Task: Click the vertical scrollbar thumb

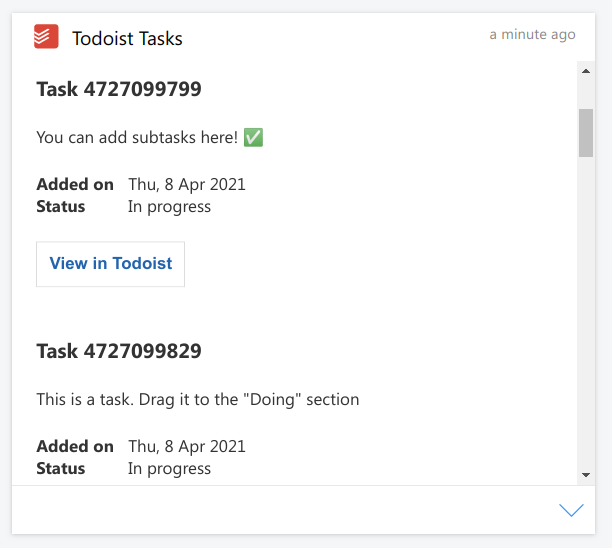Action: pos(586,133)
